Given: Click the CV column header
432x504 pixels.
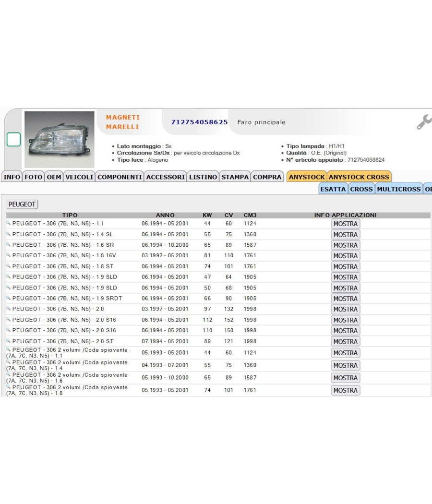Looking at the screenshot, I should [x=228, y=215].
